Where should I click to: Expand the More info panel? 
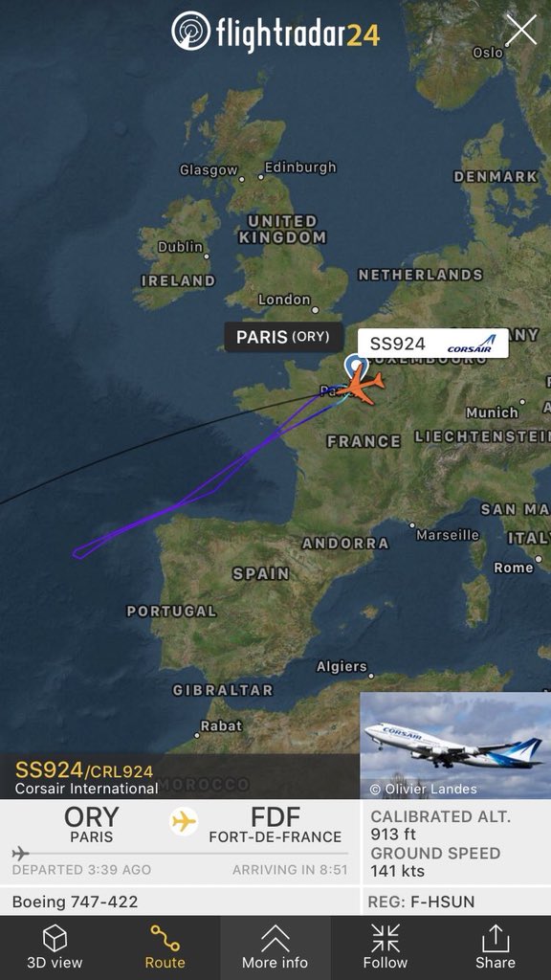pos(275,947)
